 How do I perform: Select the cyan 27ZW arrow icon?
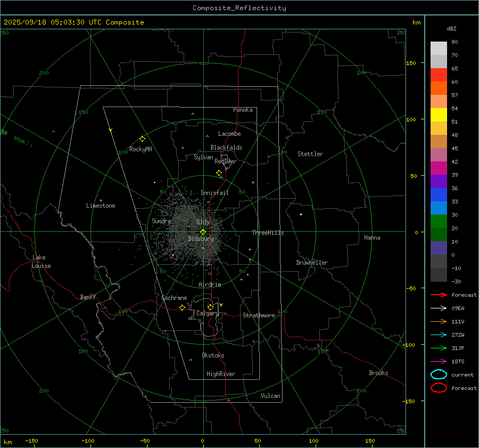[x=439, y=335]
